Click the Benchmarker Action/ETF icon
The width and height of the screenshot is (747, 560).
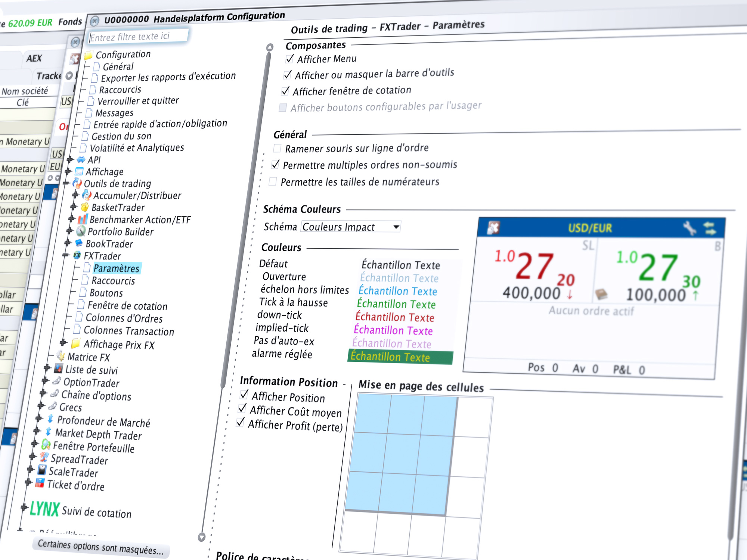coord(83,219)
